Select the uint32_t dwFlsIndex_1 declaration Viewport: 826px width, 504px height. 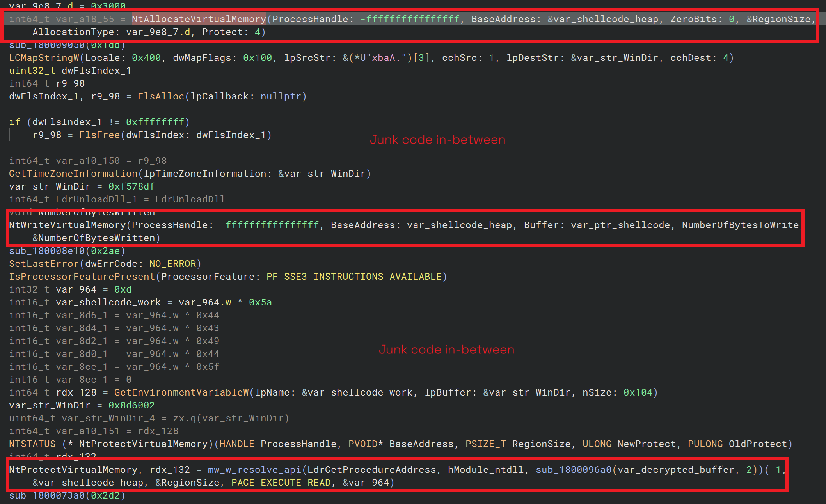tap(70, 71)
